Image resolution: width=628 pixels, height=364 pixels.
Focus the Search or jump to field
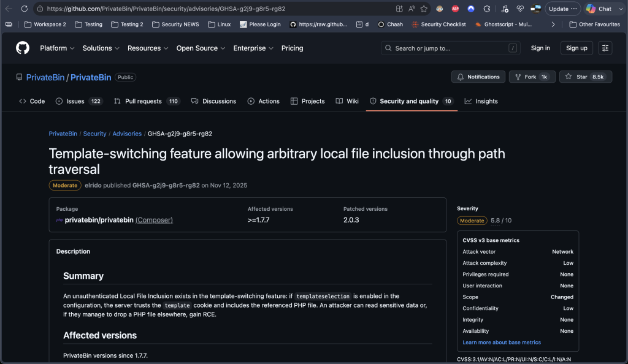pyautogui.click(x=451, y=48)
